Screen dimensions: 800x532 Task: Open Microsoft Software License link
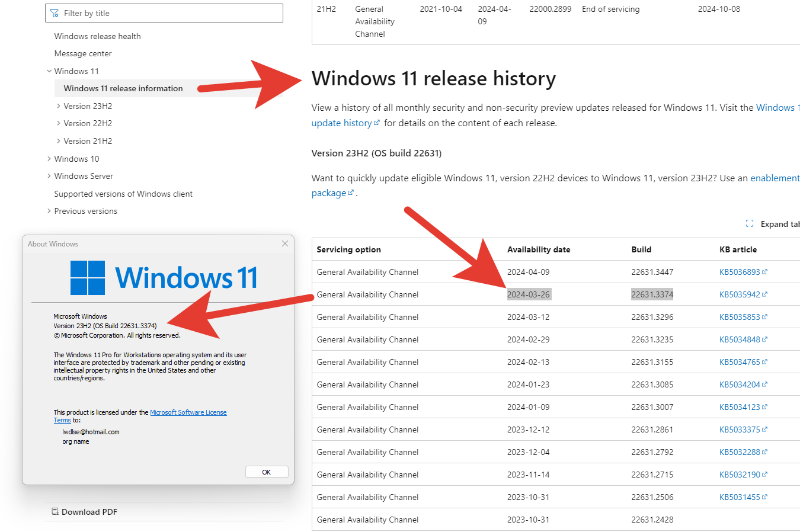point(188,412)
